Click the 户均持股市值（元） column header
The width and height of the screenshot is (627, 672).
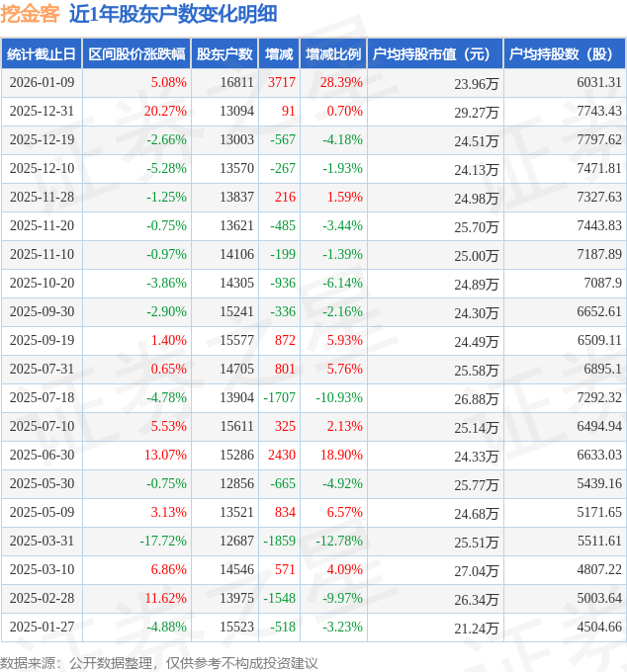[x=435, y=54]
